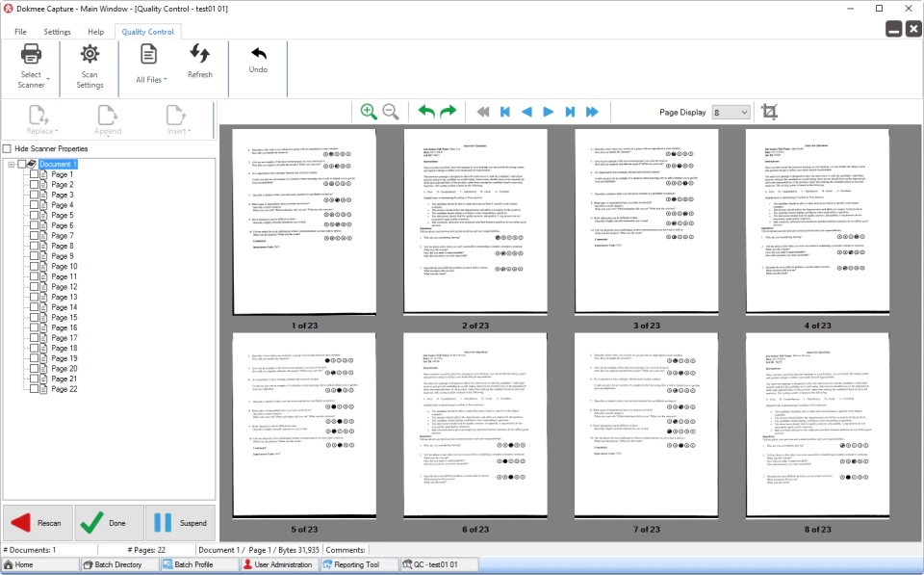Select the crop tool icon

pyautogui.click(x=769, y=112)
